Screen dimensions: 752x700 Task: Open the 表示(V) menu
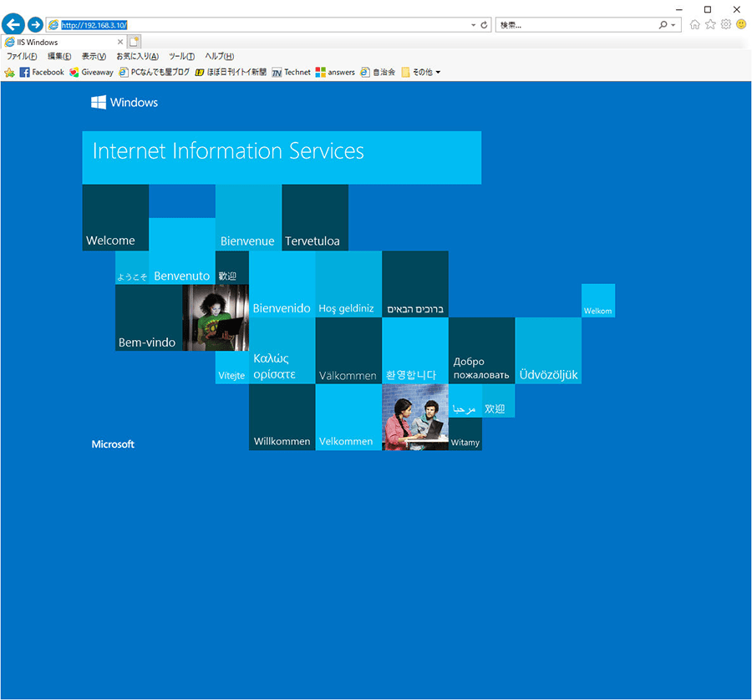tap(94, 57)
